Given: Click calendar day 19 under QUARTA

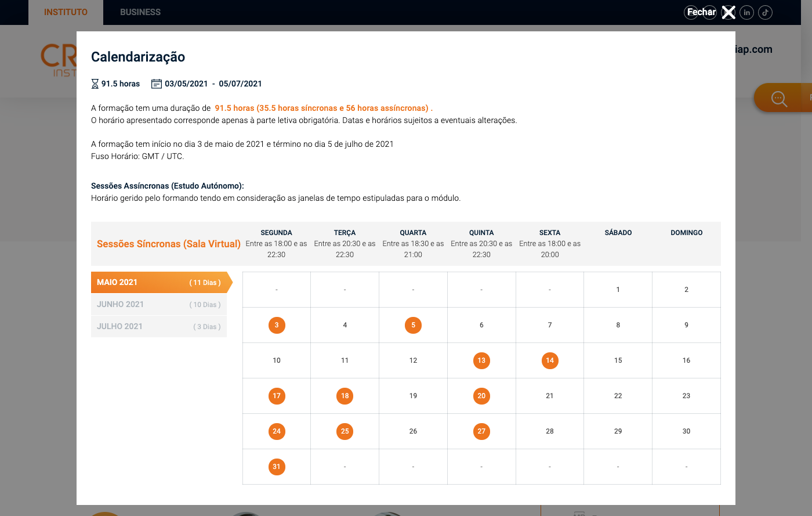Looking at the screenshot, I should 413,396.
